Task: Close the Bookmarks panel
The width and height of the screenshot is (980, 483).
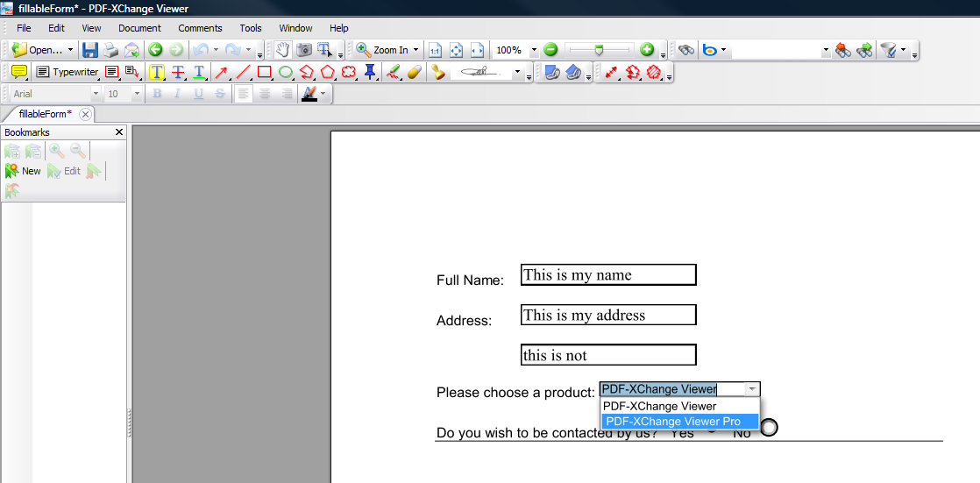Action: coord(118,132)
